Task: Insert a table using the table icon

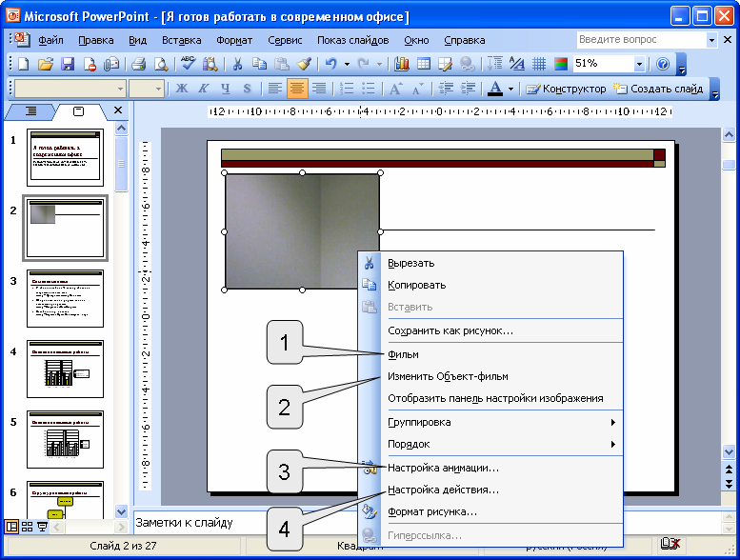Action: (424, 64)
